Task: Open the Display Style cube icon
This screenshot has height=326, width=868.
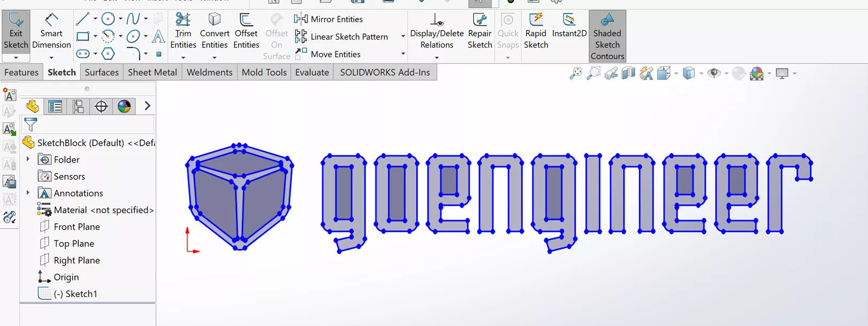Action: tap(689, 73)
